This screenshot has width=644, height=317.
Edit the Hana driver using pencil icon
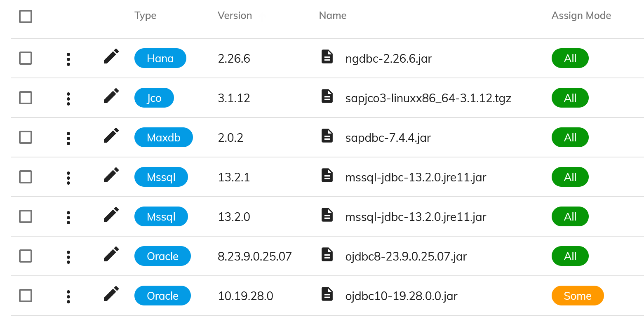pos(111,56)
